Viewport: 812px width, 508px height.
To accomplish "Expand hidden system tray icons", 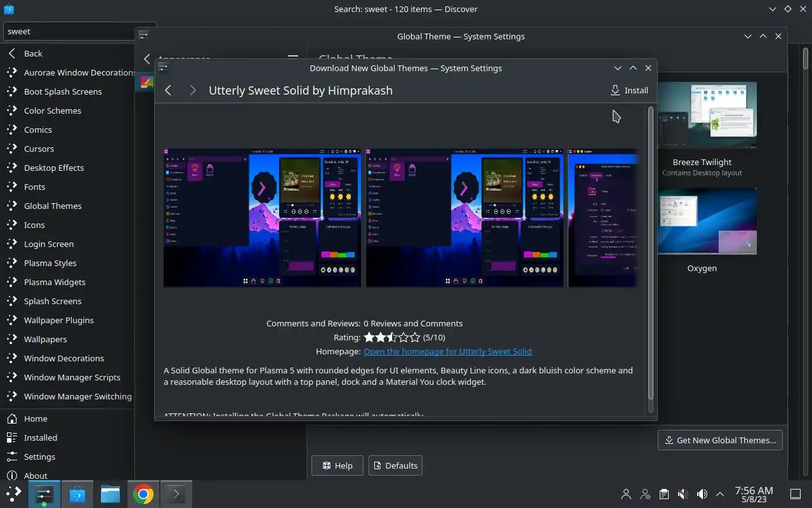I will [x=720, y=494].
